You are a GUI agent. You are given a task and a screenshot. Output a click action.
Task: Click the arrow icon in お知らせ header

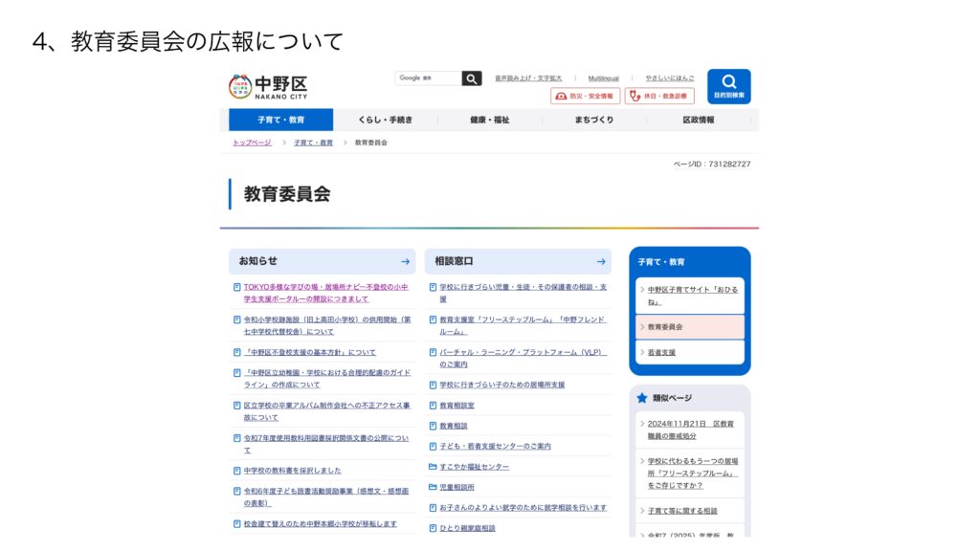tap(406, 261)
